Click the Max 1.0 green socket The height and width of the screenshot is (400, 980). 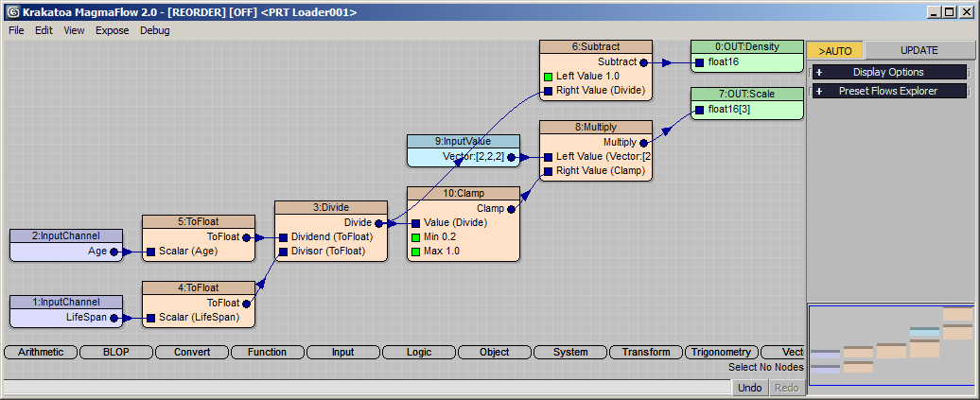point(415,252)
